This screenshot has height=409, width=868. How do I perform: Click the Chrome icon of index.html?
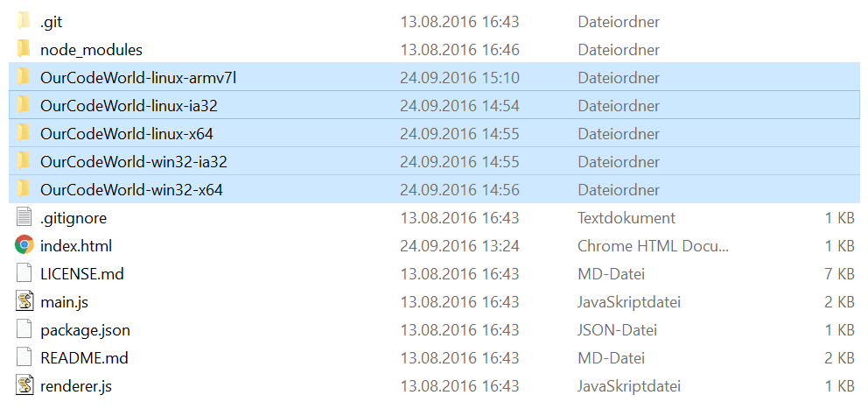24,245
